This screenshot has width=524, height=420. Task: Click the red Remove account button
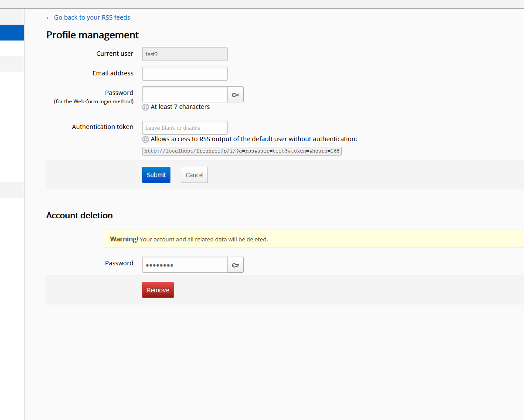coord(158,290)
